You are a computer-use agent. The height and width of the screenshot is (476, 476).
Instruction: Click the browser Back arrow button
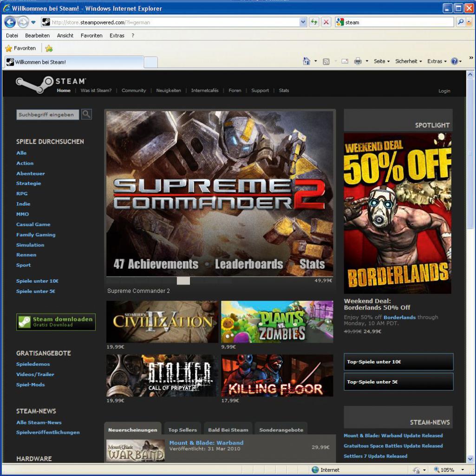pos(10,22)
